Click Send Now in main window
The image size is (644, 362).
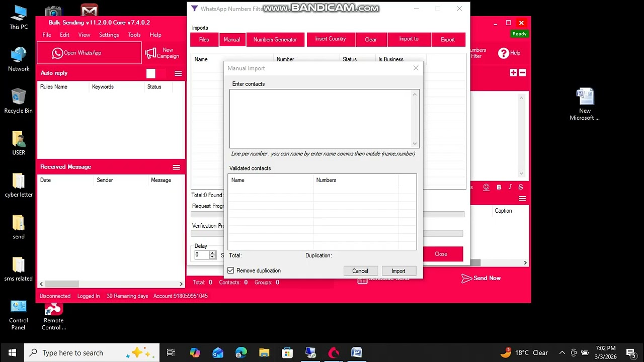(x=481, y=278)
